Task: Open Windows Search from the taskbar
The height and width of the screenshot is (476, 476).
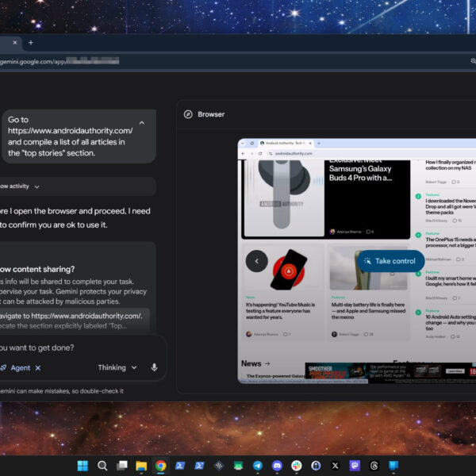Action: 102,466
